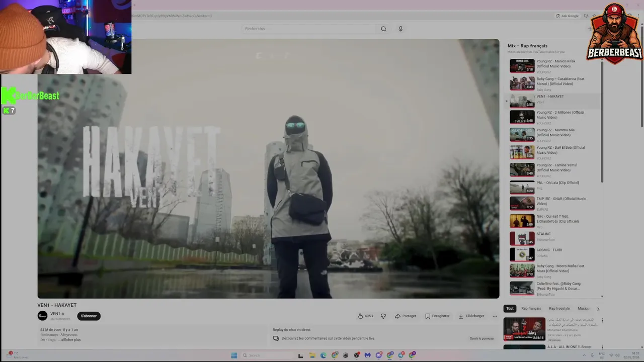Open Microsoft Edge from the taskbar
644x362 pixels.
[x=323, y=355]
